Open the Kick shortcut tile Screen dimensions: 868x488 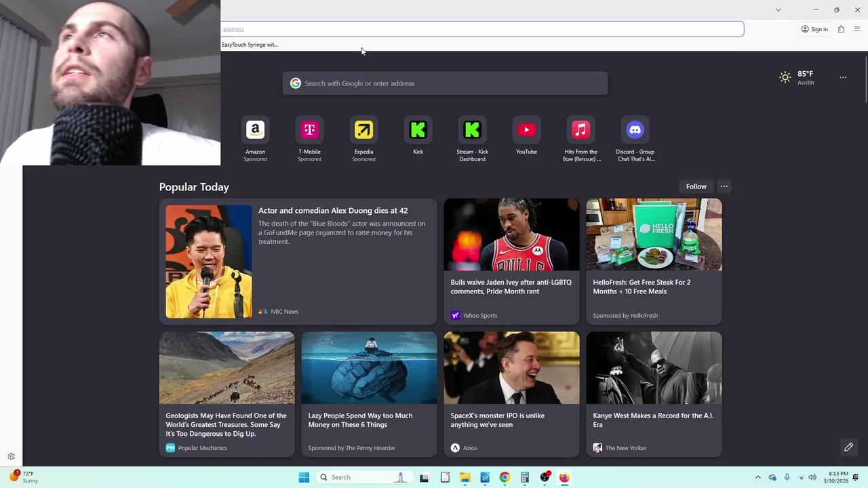pos(418,136)
